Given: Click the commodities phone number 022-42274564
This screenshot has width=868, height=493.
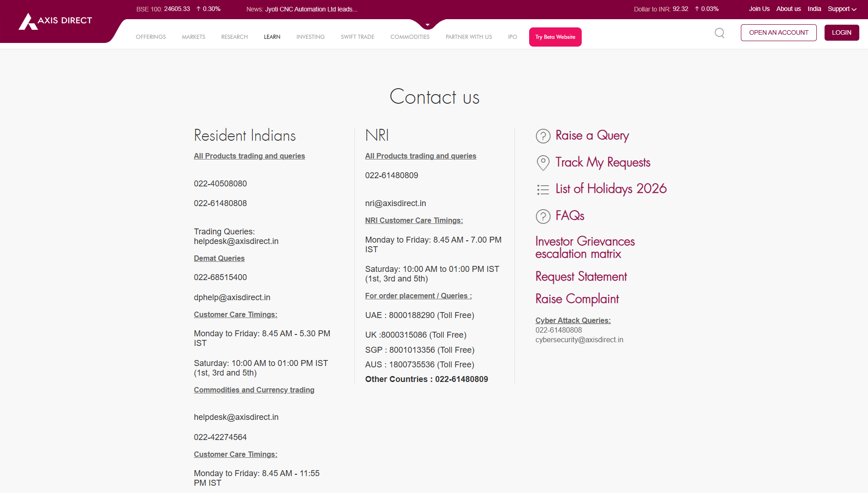Looking at the screenshot, I should pos(220,437).
